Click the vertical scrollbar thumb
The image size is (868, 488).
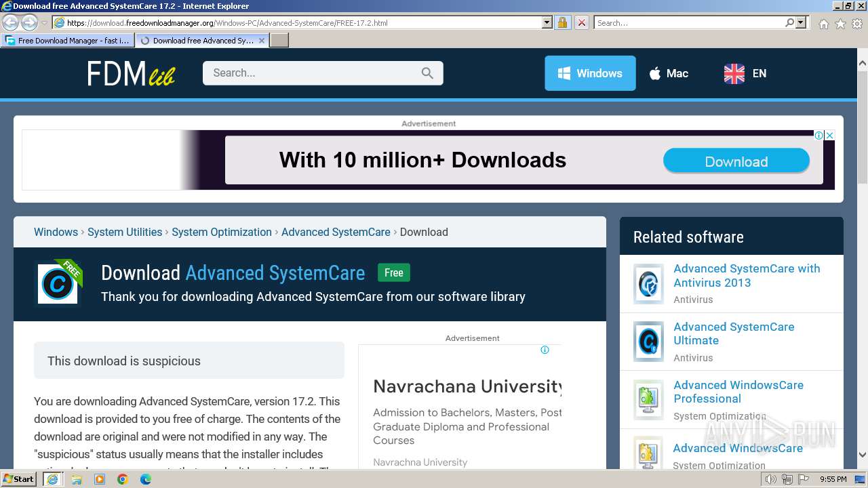pos(862,126)
